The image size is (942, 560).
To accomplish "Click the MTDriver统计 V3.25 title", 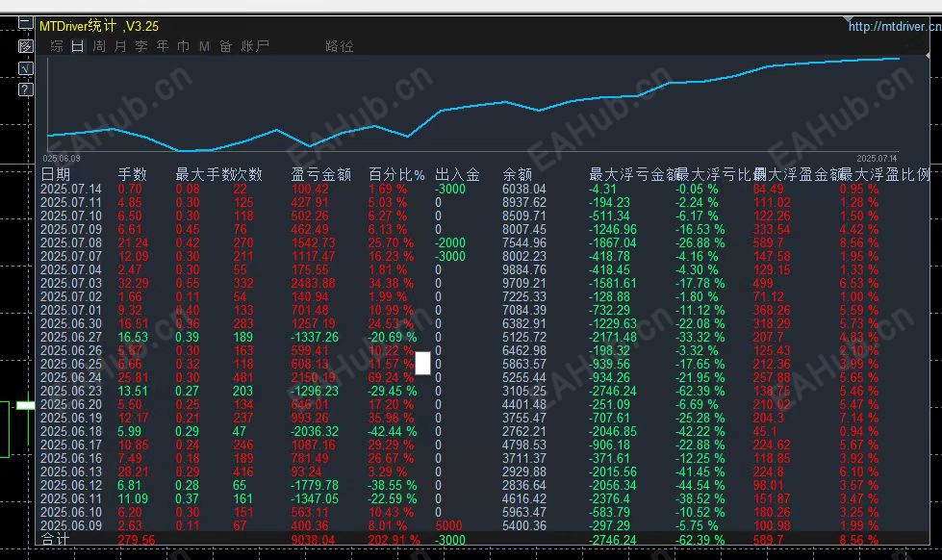I will click(x=99, y=26).
